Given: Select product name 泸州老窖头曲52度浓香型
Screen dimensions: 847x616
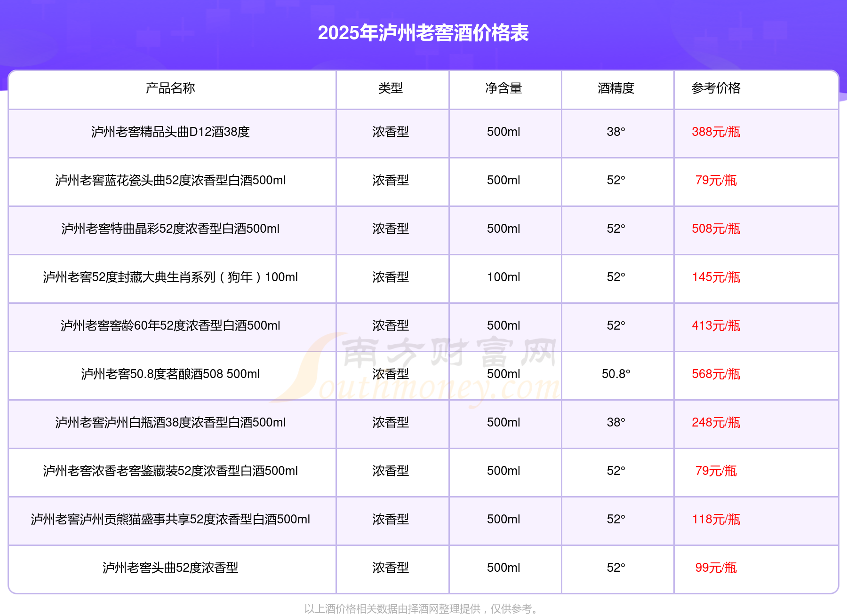Looking at the screenshot, I should 170,568.
